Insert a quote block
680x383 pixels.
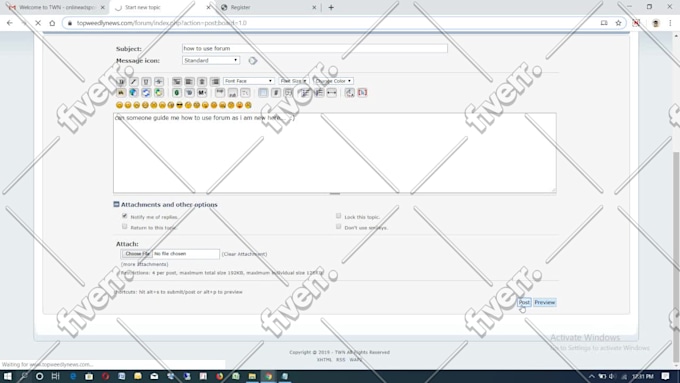288,93
